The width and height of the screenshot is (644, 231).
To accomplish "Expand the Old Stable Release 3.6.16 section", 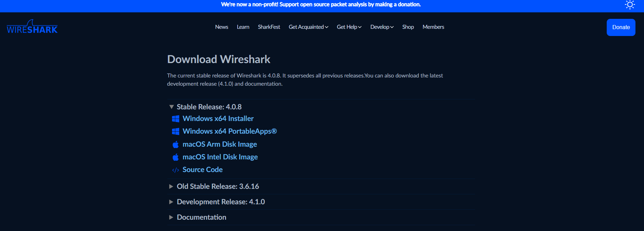I will pos(171,186).
